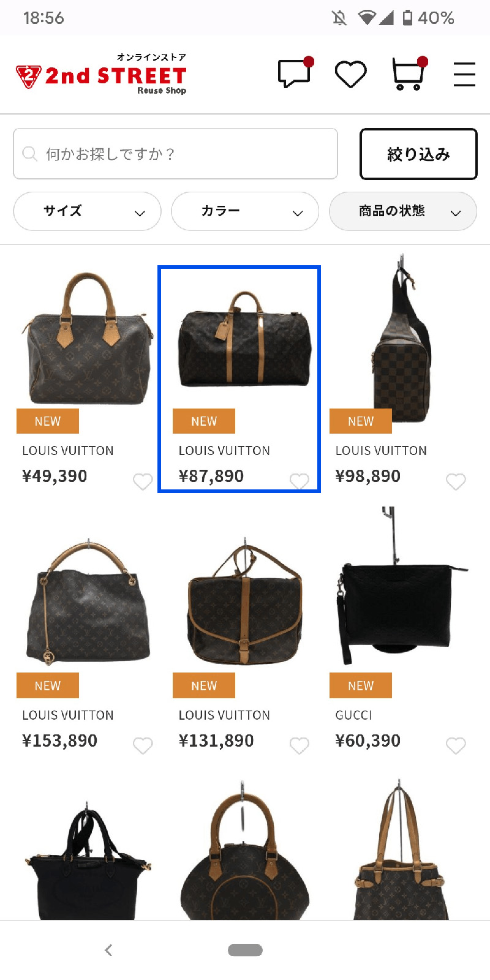The width and height of the screenshot is (490, 980).
Task: Favorite the ¥87,890 Louis Vuitton bag
Action: (299, 481)
